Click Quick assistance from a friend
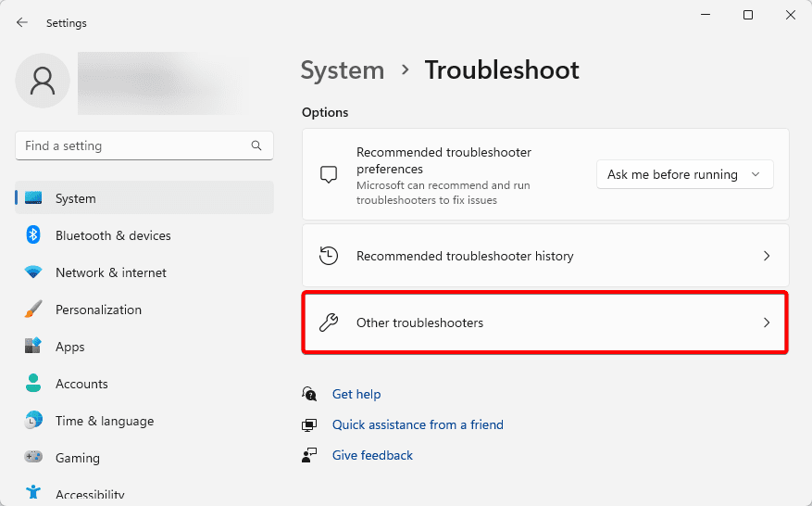The width and height of the screenshot is (812, 506). pyautogui.click(x=418, y=424)
